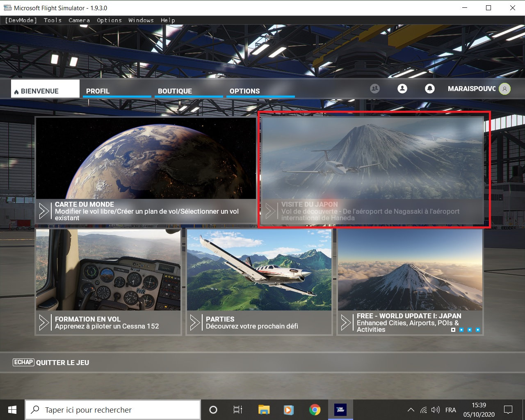The image size is (525, 420).
Task: Open the Help menu
Action: (168, 20)
